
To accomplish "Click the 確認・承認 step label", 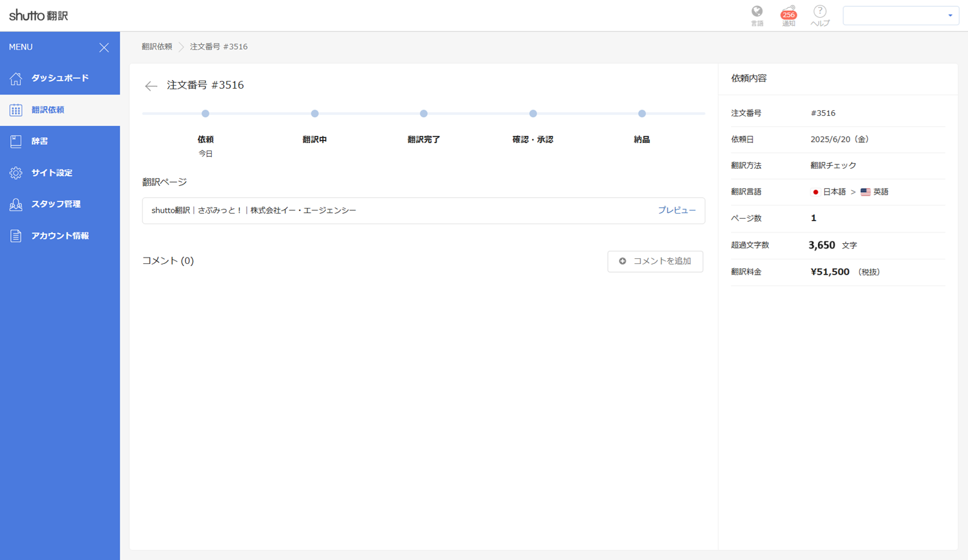I will pyautogui.click(x=533, y=140).
